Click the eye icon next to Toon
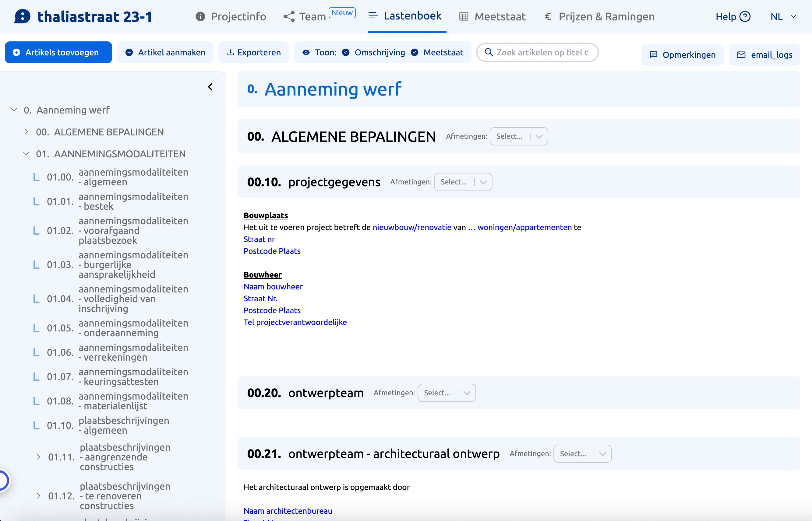The width and height of the screenshot is (812, 521). [306, 52]
